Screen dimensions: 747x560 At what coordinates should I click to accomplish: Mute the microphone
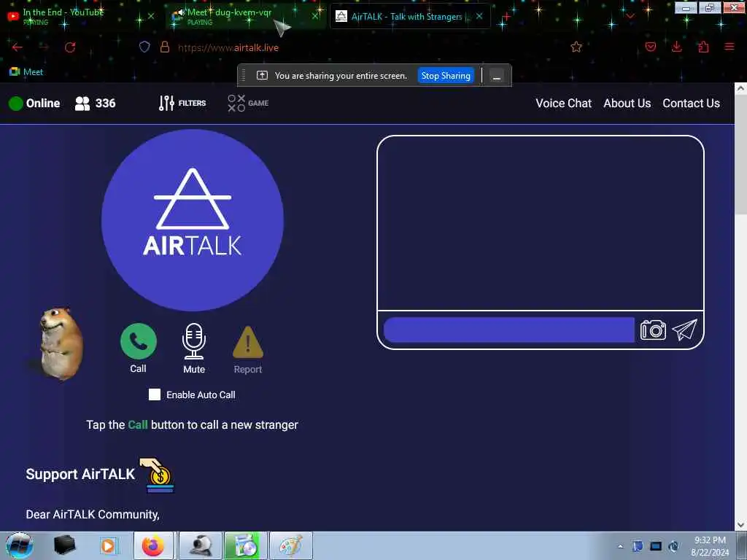[x=194, y=341]
